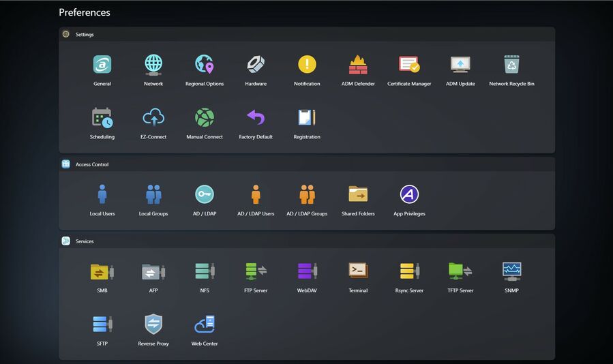This screenshot has height=364, width=613.
Task: Open the Scheduling calendar icon
Action: [102, 118]
